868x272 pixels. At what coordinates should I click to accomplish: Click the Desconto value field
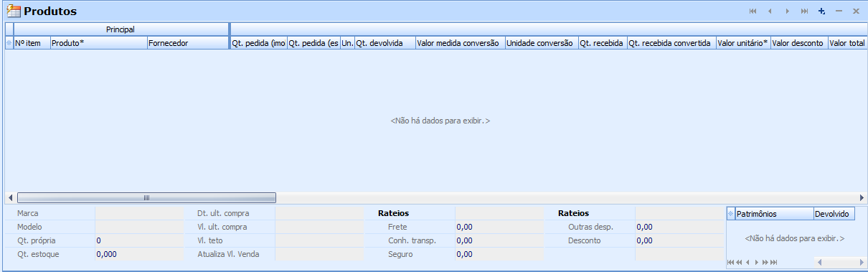point(679,240)
